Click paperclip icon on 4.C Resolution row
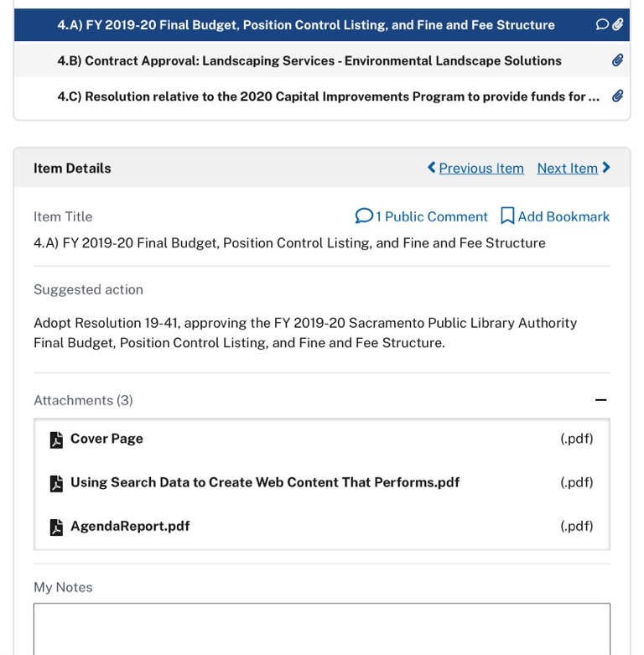 [618, 96]
